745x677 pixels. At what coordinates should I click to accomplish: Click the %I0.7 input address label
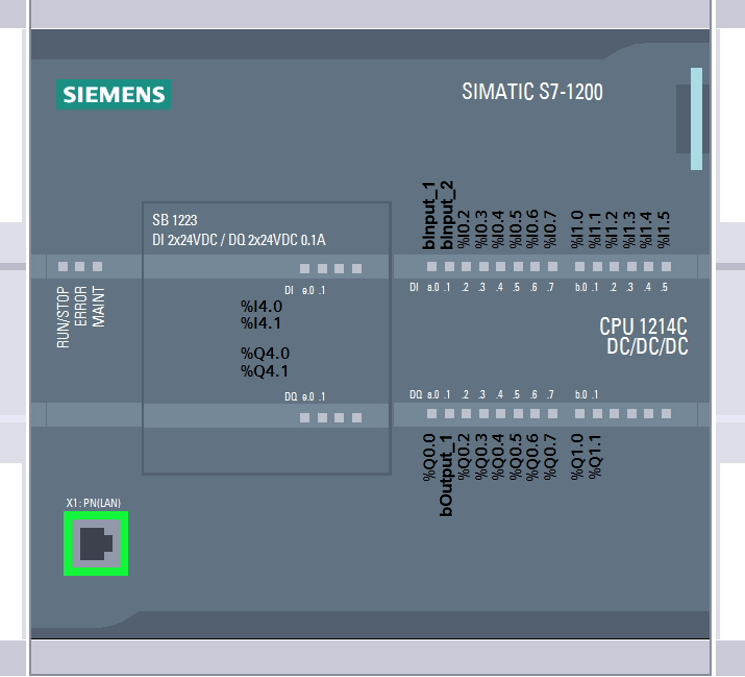click(x=550, y=228)
